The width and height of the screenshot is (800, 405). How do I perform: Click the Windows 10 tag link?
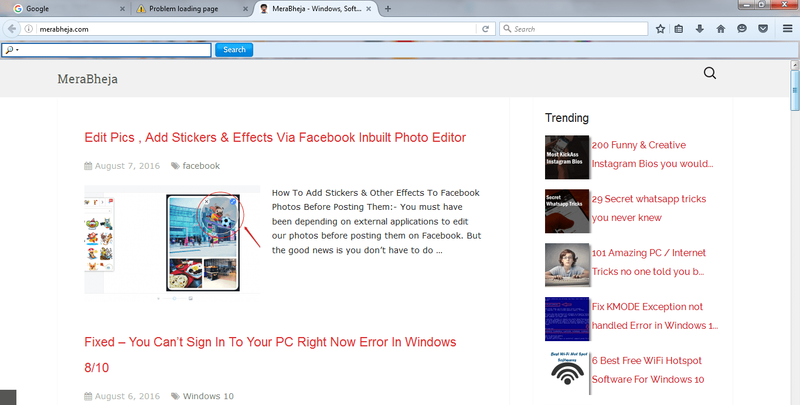(208, 396)
